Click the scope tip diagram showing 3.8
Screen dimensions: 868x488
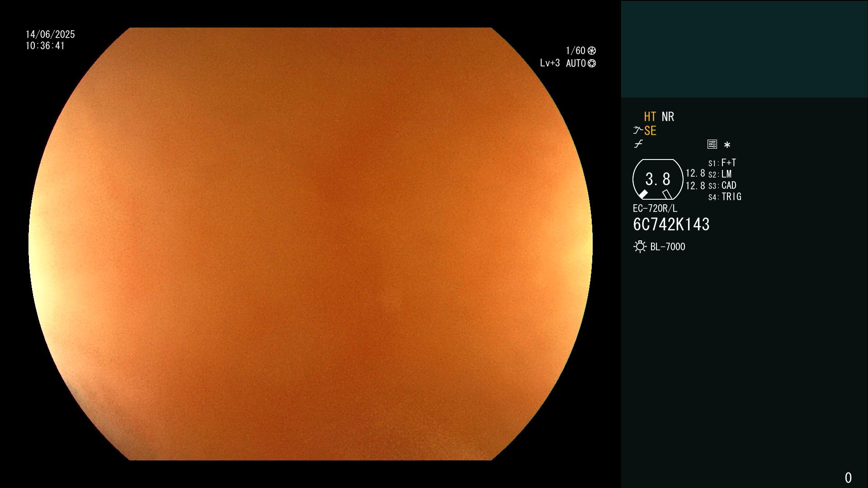pyautogui.click(x=658, y=179)
